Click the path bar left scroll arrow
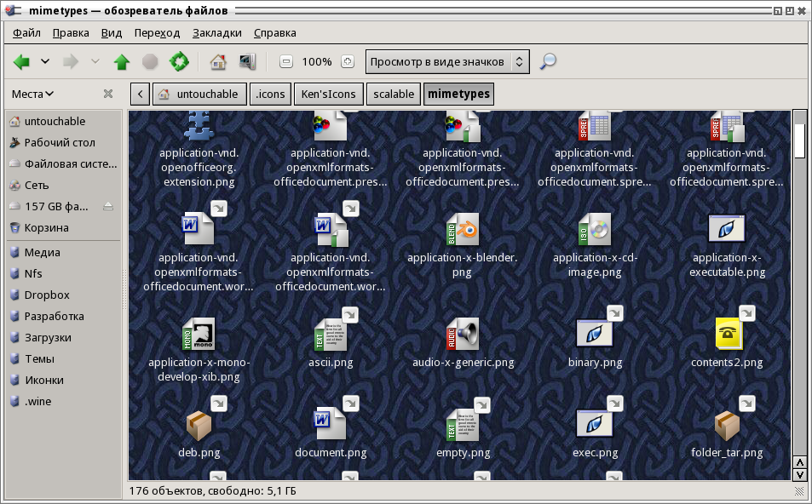The image size is (812, 504). coord(141,94)
